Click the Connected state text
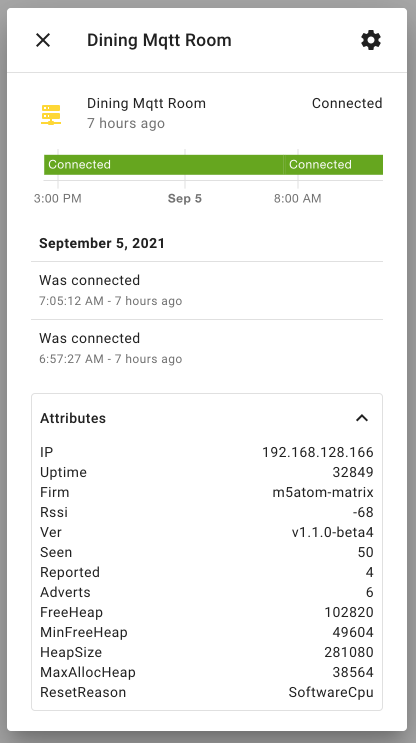Viewport: 416px width, 743px height. tap(347, 103)
